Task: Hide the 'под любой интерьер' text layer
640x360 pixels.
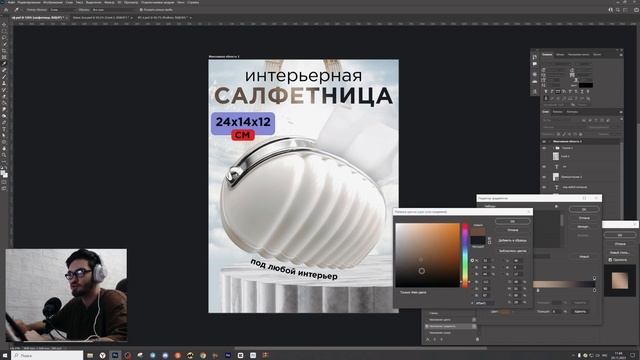Action: pyautogui.click(x=544, y=187)
